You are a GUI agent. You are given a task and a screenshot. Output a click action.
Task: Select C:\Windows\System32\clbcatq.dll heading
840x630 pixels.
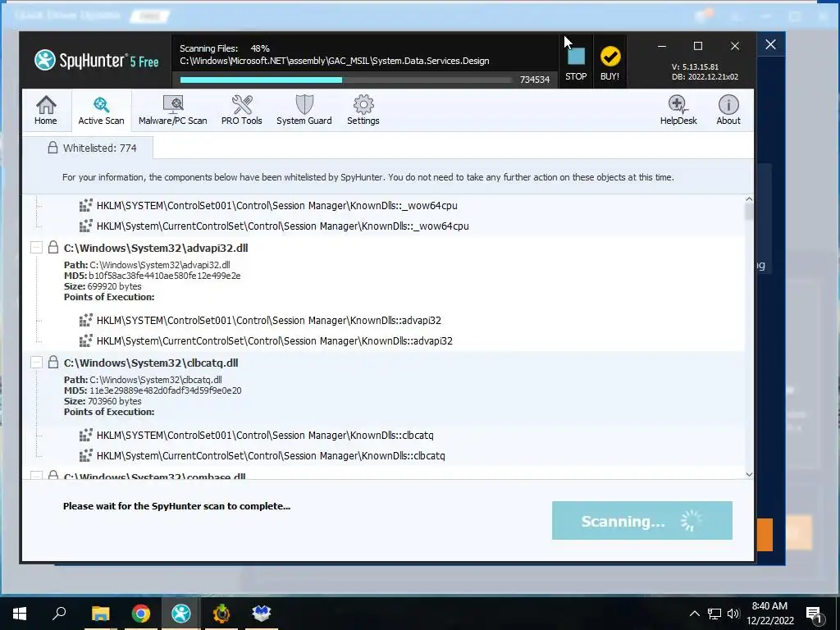click(151, 363)
